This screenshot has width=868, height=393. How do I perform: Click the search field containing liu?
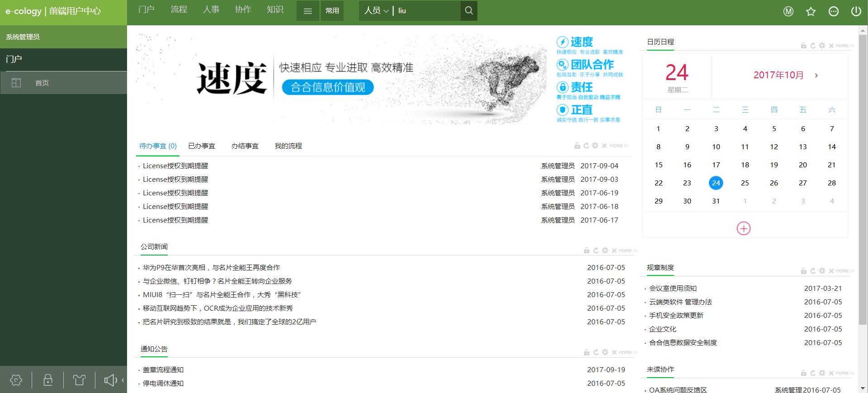coord(427,11)
